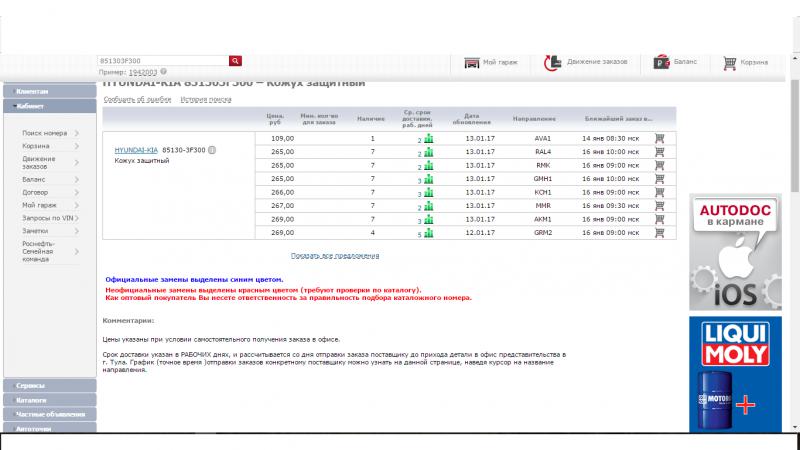Click the GRM2 direction name
Image resolution: width=800 pixels, height=450 pixels.
coord(542,233)
